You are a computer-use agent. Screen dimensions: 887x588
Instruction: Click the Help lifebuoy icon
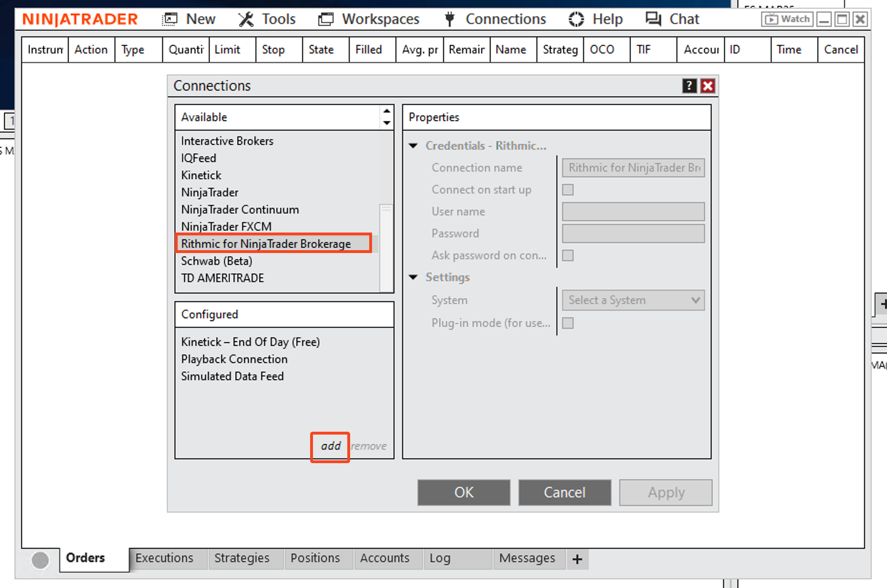coord(576,20)
